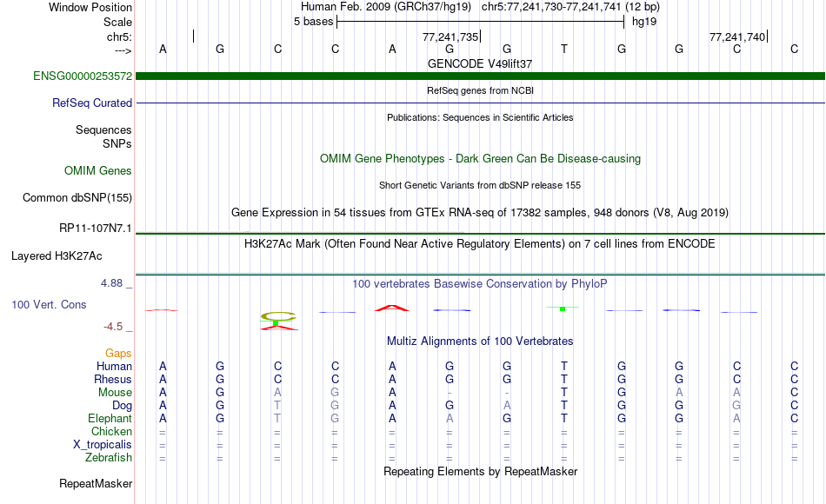Click the Rhesus alignment row label
The width and height of the screenshot is (826, 504).
point(113,379)
